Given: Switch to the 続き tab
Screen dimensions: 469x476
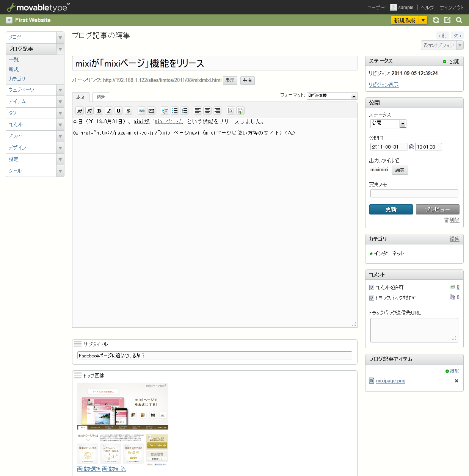Looking at the screenshot, I should click(100, 97).
